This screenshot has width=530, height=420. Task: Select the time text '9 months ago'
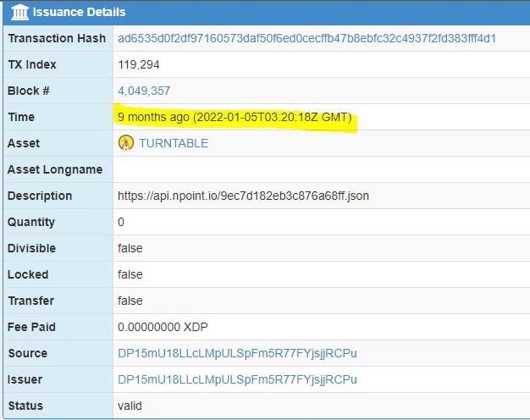coord(153,117)
